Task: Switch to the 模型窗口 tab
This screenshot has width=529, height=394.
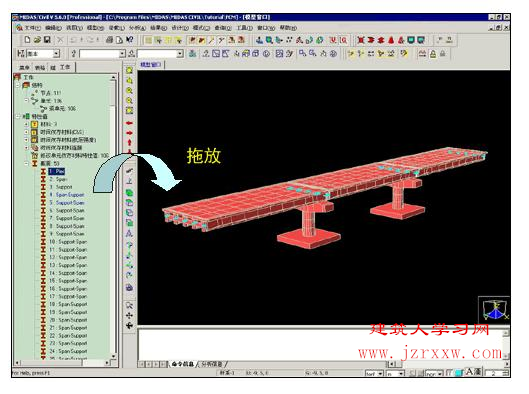Action: point(150,64)
